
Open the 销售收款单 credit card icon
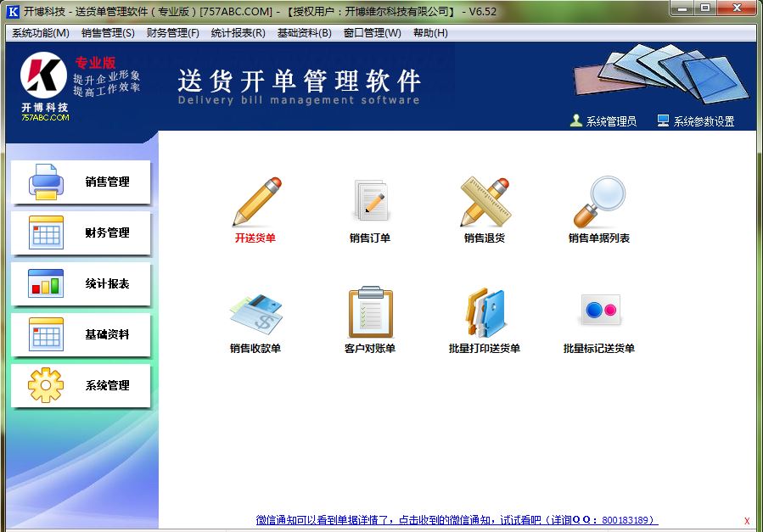point(256,314)
